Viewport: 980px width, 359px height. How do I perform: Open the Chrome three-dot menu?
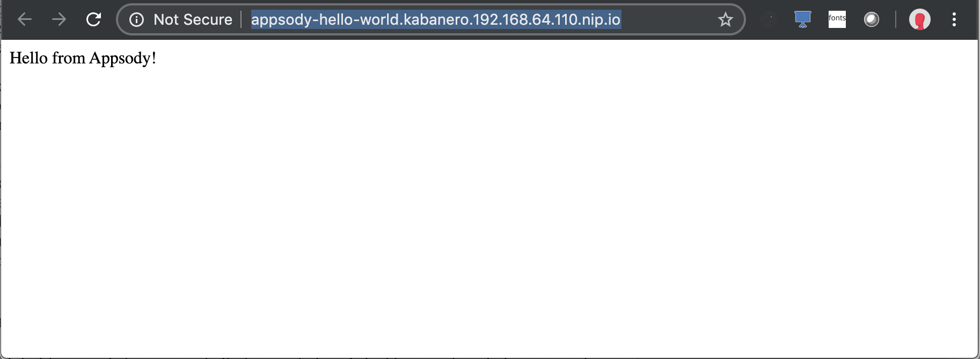[x=954, y=19]
